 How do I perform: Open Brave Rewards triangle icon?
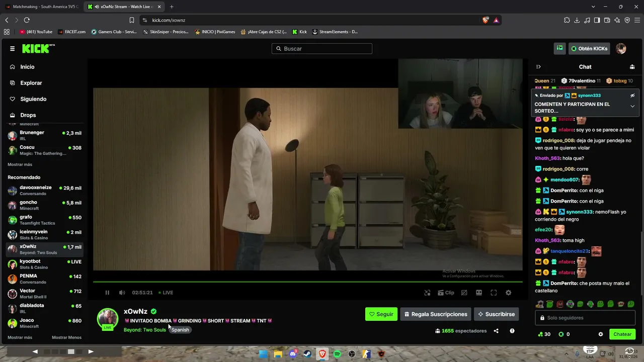(496, 20)
